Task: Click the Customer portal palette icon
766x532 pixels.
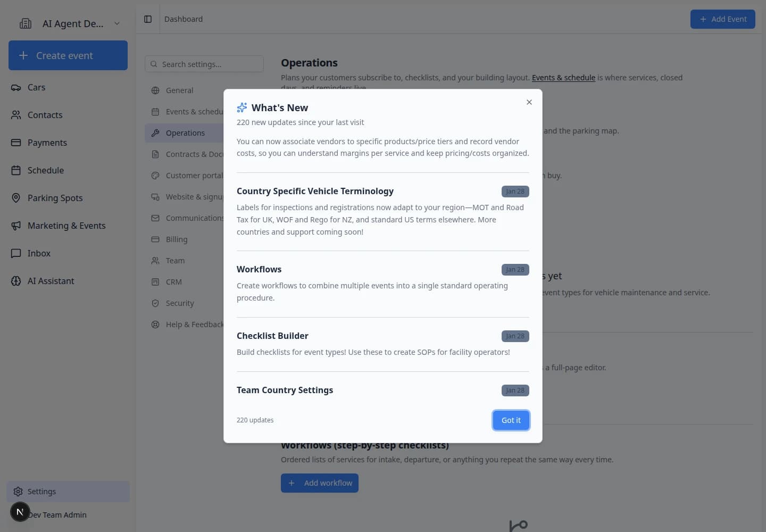Action: [155, 176]
